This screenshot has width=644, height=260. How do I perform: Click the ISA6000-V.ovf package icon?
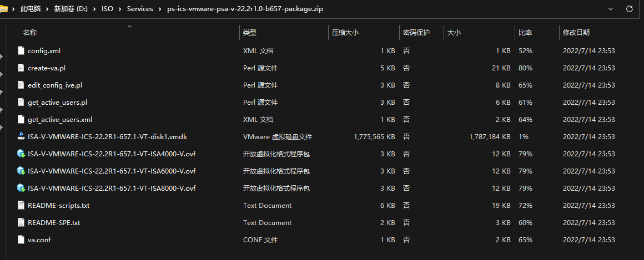21,171
